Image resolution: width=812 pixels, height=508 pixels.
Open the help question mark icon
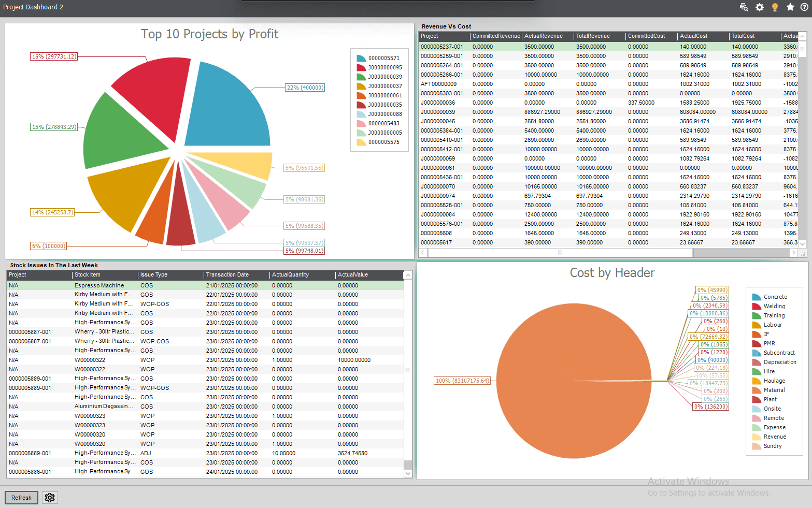click(x=804, y=7)
